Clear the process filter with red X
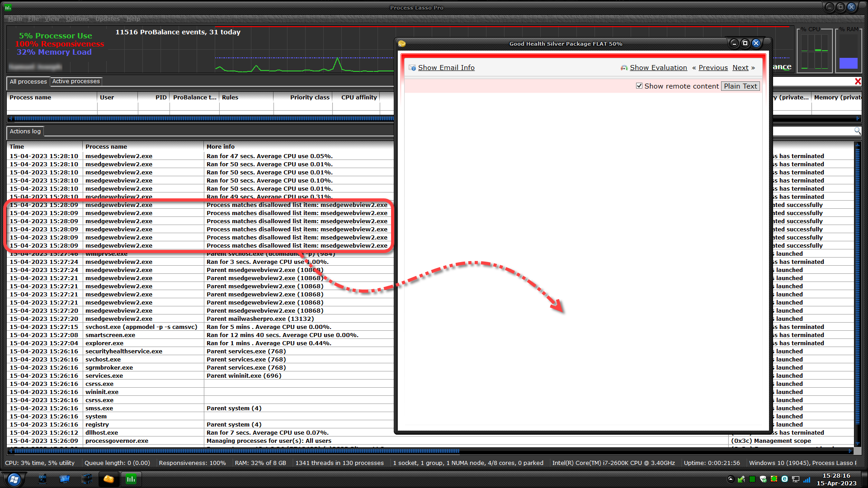 point(858,81)
